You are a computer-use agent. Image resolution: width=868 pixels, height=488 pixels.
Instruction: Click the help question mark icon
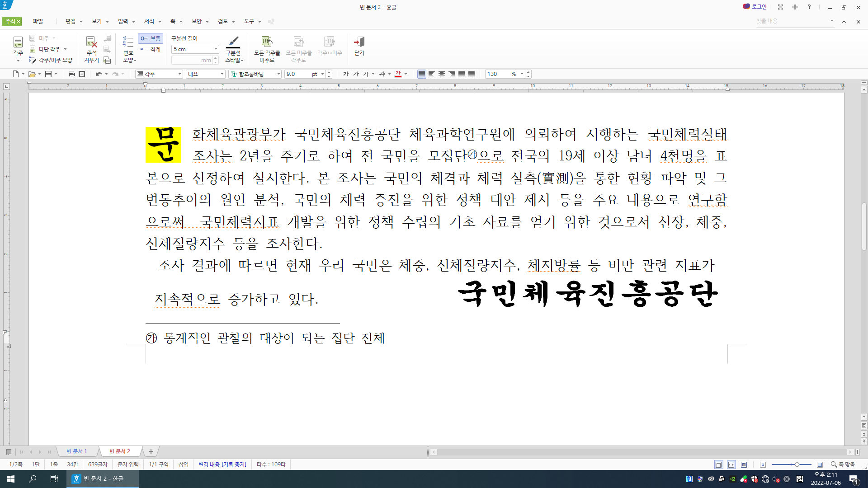pos(809,7)
